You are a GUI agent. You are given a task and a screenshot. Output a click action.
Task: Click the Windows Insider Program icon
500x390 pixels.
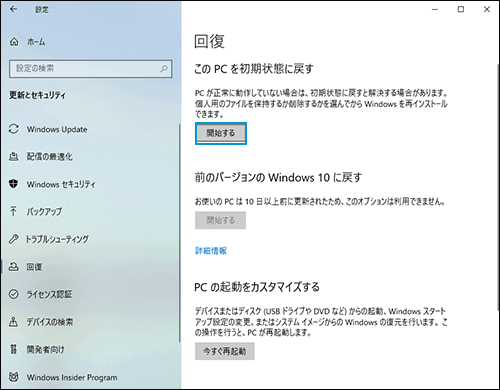tap(13, 377)
